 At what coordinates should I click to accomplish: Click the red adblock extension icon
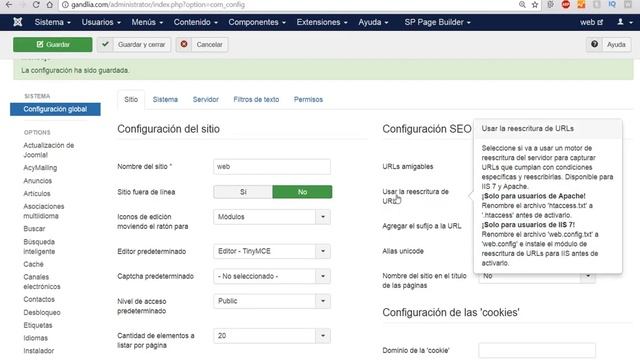(566, 4)
